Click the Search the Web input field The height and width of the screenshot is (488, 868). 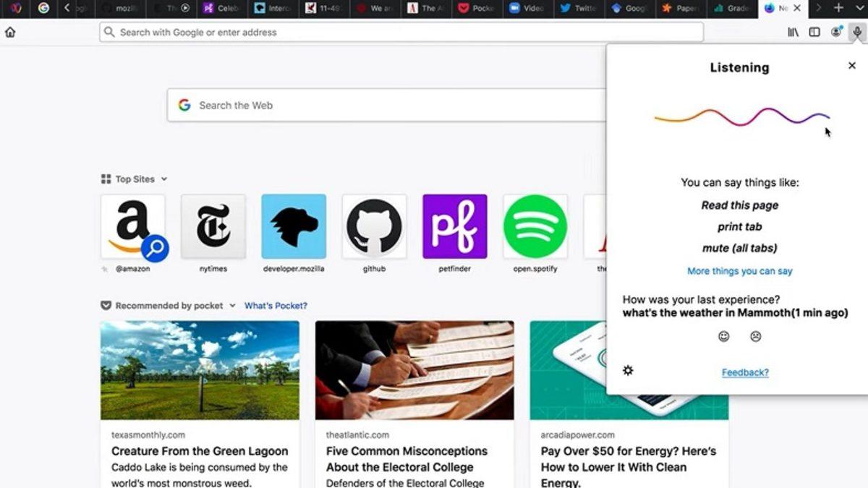click(362, 106)
